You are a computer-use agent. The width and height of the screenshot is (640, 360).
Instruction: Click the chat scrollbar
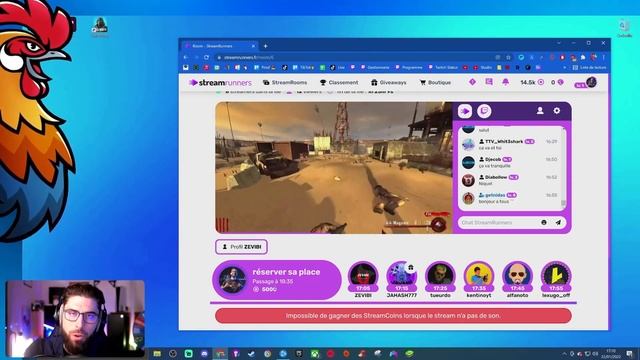564,168
